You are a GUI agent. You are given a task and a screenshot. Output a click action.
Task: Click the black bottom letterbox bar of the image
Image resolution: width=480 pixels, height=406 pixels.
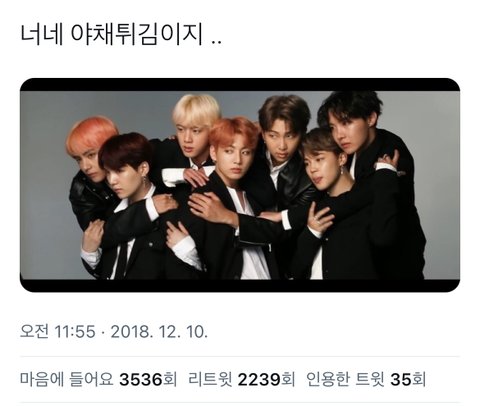pos(240,286)
